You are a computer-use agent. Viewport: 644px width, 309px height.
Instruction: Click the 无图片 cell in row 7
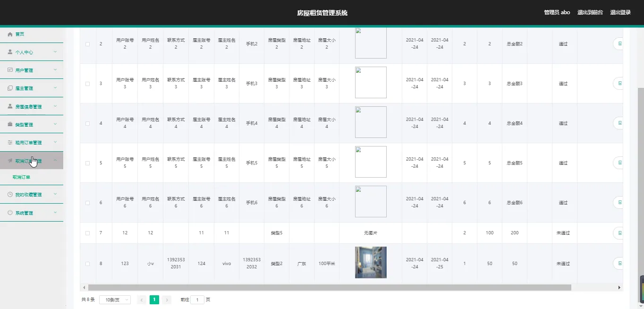click(x=371, y=233)
